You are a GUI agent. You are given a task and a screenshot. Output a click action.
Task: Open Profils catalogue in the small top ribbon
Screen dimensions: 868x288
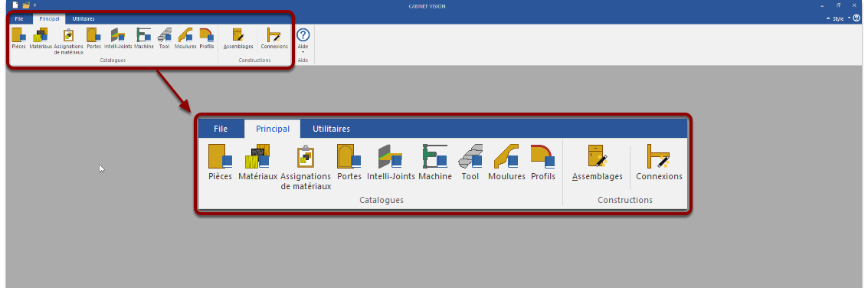207,39
